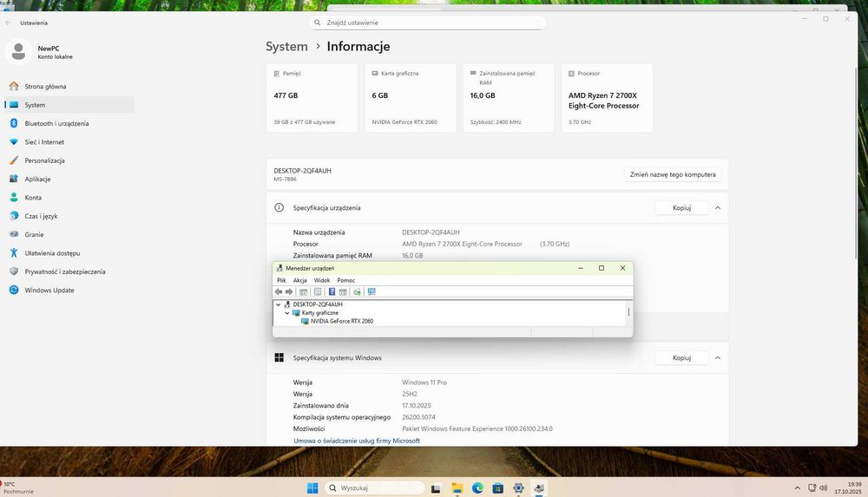This screenshot has width=868, height=497.
Task: Click update driver icon with green arrow
Action: (x=357, y=291)
